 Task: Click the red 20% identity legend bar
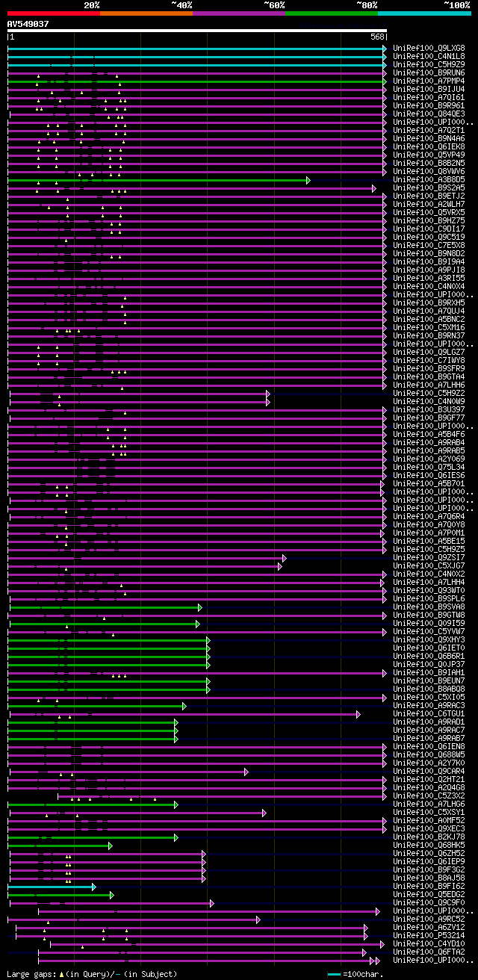54,13
